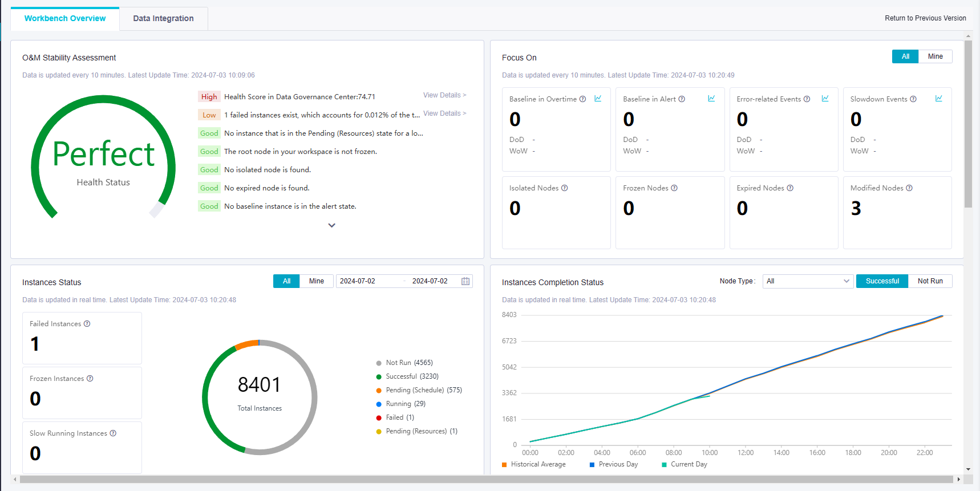Screen dimensions: 980x491
Task: Click the start date field 2024-07-02
Action: [358, 281]
